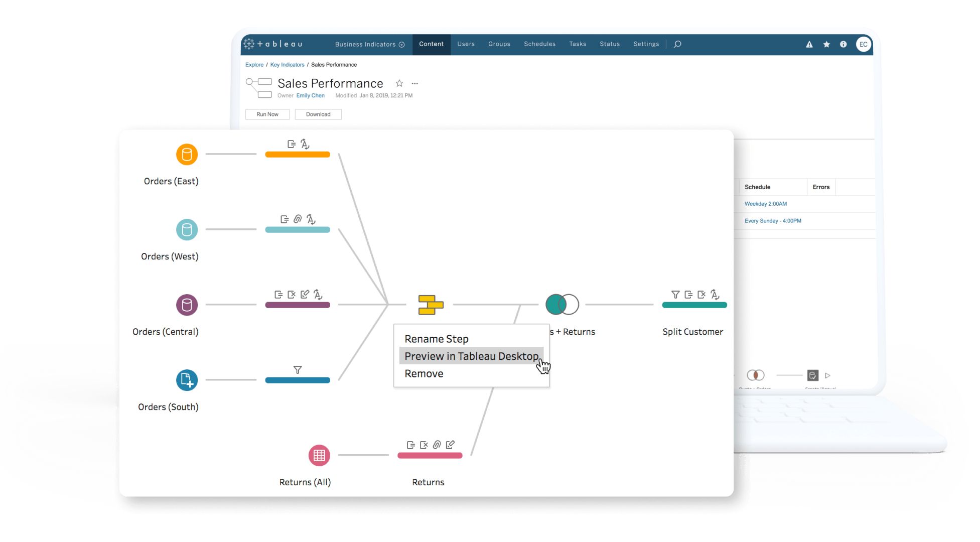Screen dimensions: 980x542
Task: Click the alerts warning triangle icon
Action: 809,45
